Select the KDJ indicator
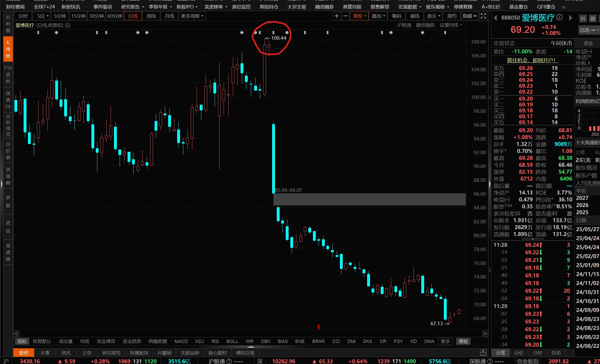 point(199,341)
